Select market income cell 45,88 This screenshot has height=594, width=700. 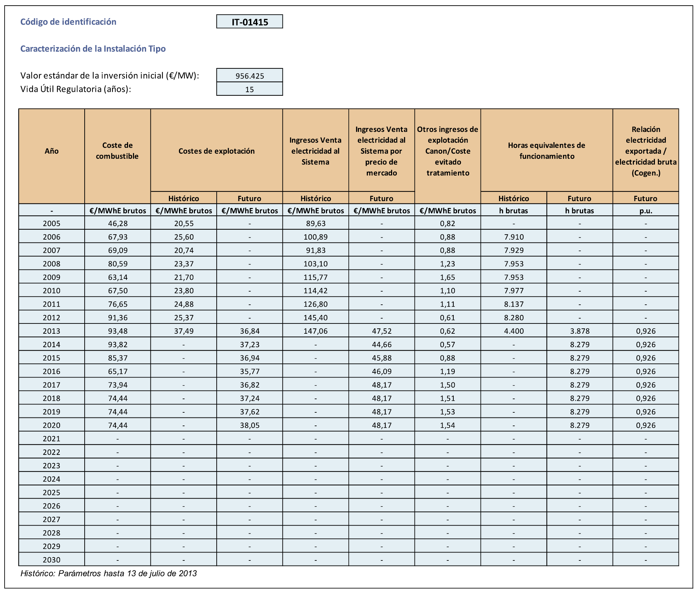click(x=382, y=358)
